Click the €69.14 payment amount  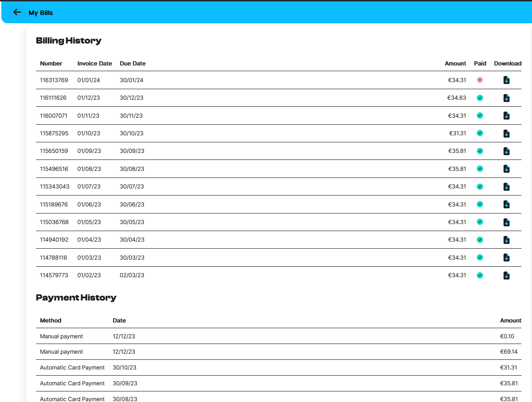pos(509,351)
